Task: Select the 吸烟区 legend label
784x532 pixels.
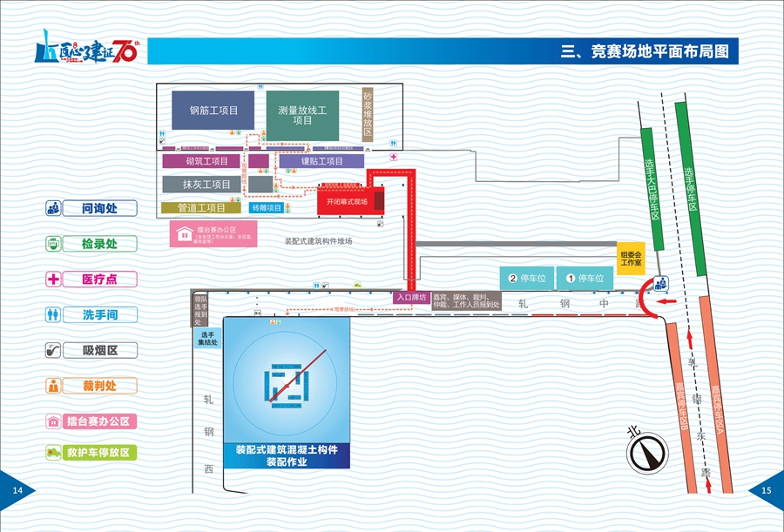Action: pyautogui.click(x=99, y=350)
